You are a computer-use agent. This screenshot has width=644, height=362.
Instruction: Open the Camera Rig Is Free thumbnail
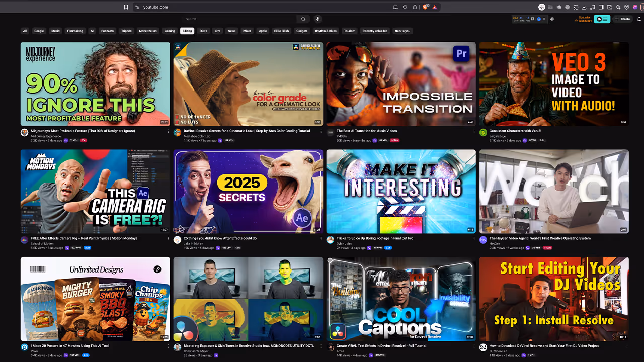(95, 192)
